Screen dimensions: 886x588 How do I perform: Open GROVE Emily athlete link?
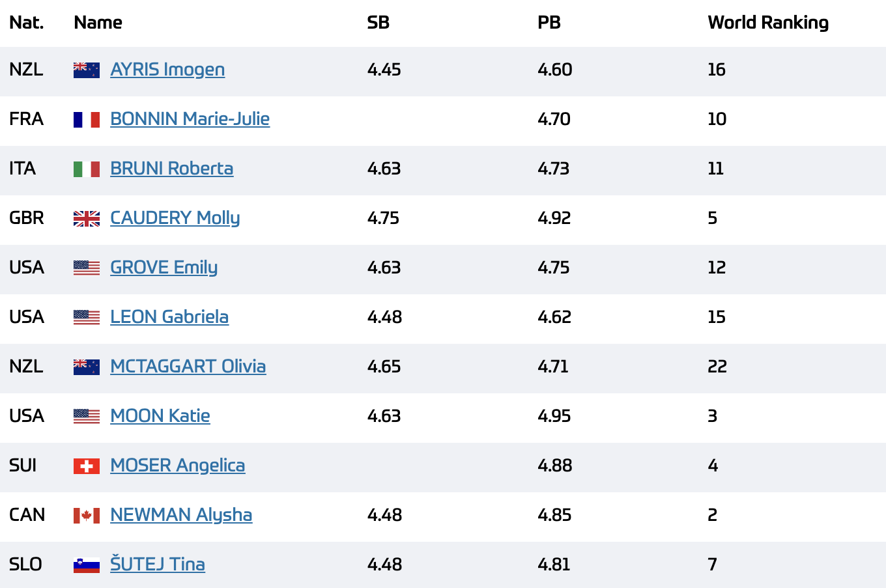click(164, 268)
